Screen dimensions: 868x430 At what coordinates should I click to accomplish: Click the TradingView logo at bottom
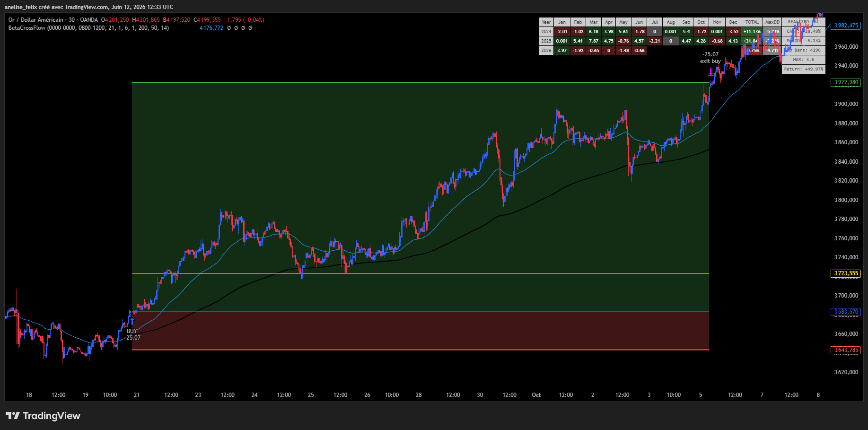(43, 416)
